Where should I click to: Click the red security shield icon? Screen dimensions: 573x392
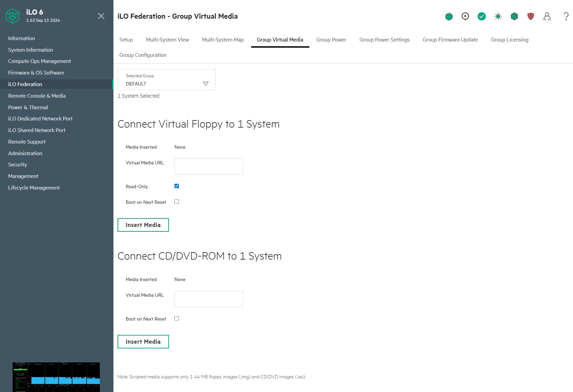pyautogui.click(x=530, y=16)
